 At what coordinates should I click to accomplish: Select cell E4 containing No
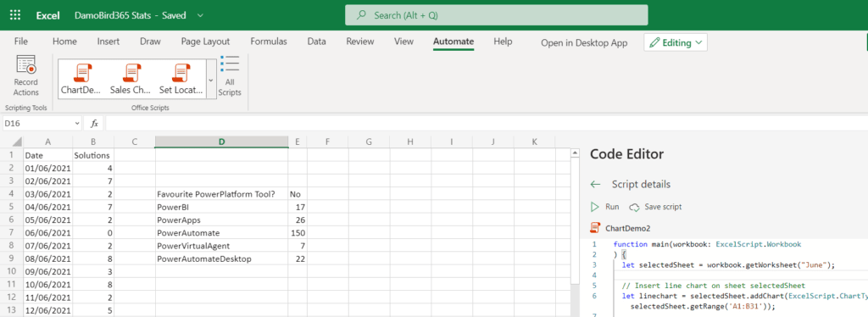298,194
